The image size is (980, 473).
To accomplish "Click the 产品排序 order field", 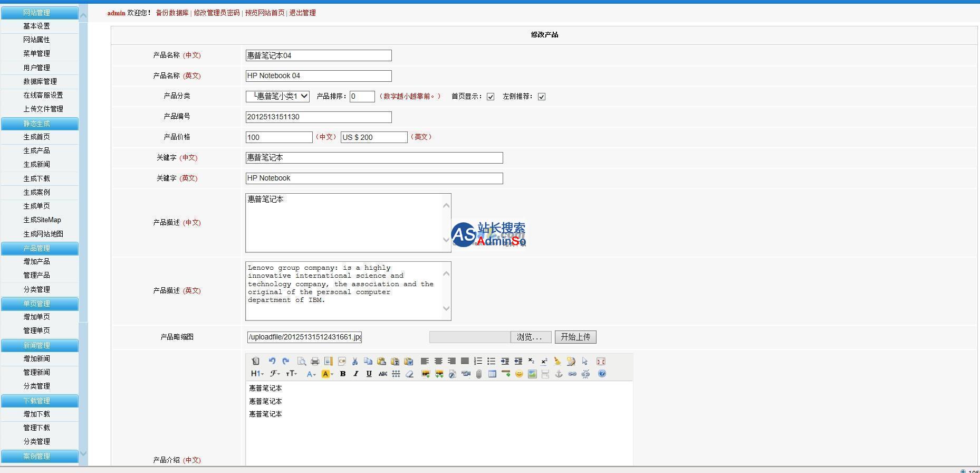I will tap(362, 96).
